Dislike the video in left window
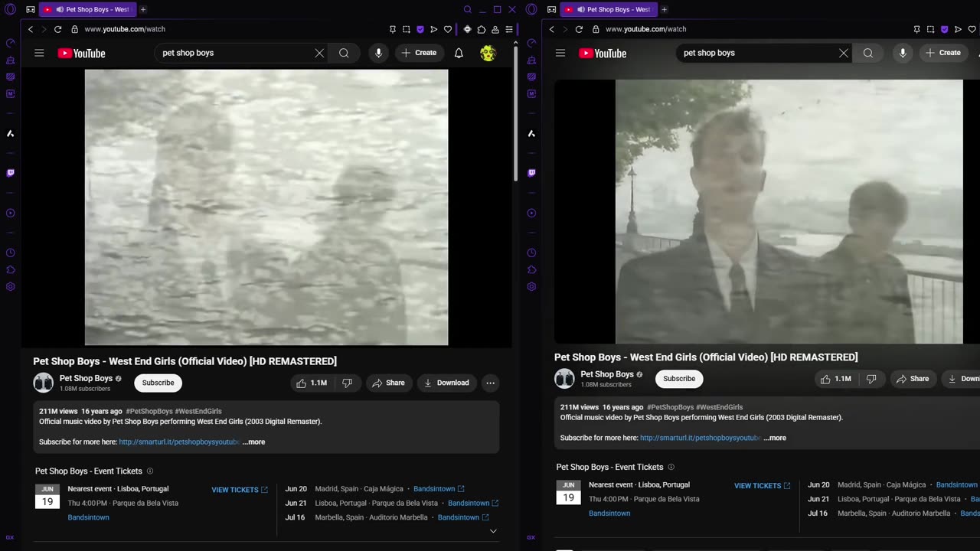Screen dimensions: 980x551 pos(347,383)
